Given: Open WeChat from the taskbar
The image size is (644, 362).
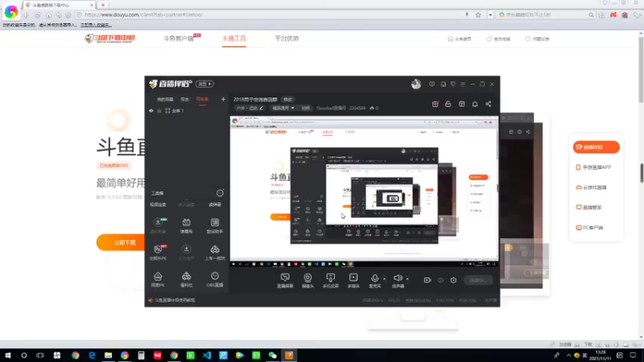Looking at the screenshot, I should (272, 356).
